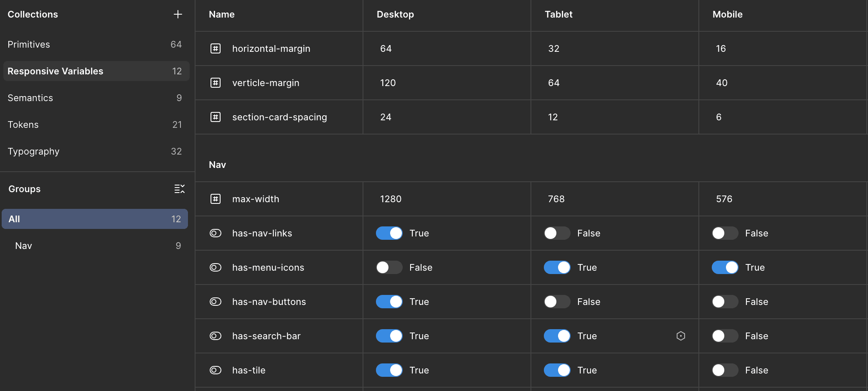Click the number icon beside max-width

coord(216,199)
